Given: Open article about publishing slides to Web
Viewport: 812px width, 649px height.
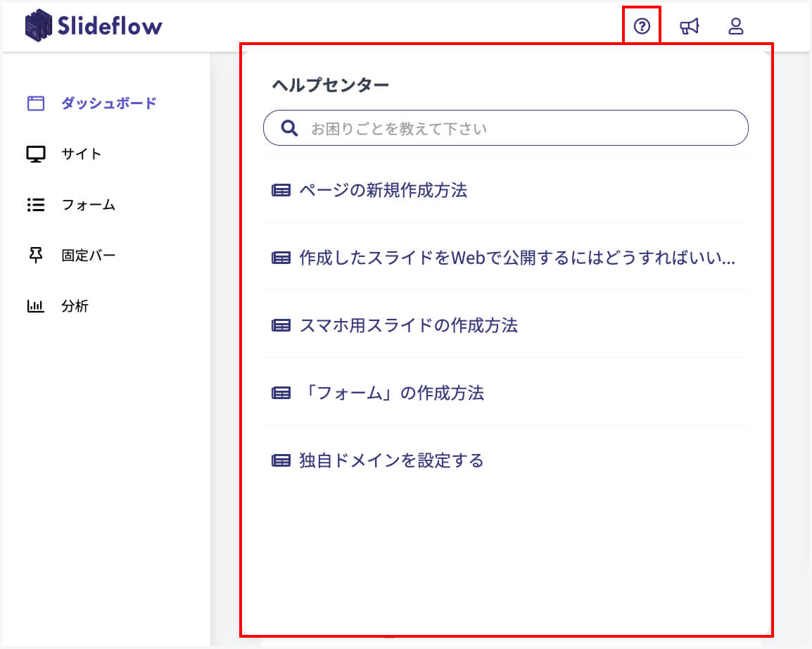Looking at the screenshot, I should point(516,258).
